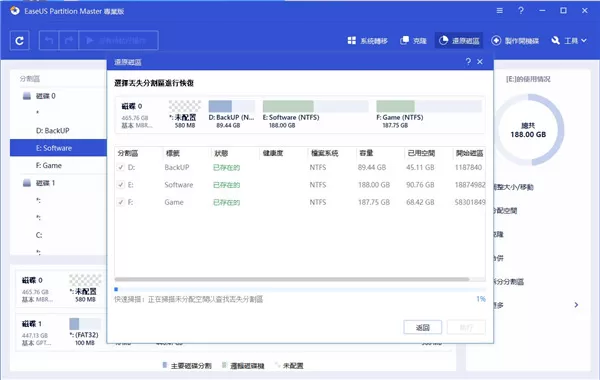The width and height of the screenshot is (600, 380).
Task: Select E: Software in the left tree
Action: (58, 148)
